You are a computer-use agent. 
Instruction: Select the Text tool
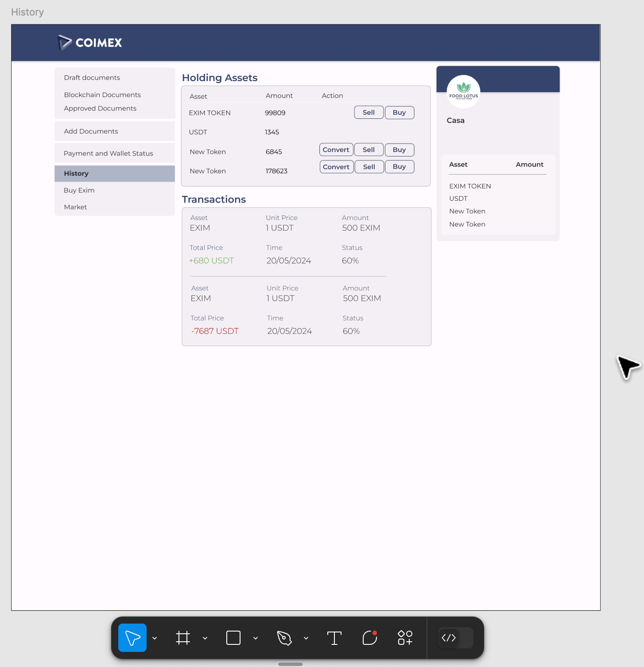(x=334, y=638)
